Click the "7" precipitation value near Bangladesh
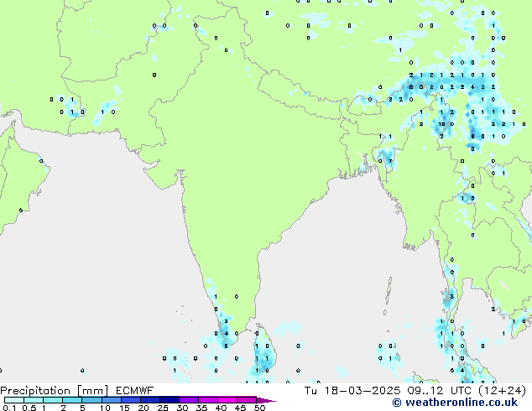Screen dimensions: 532x411 click(x=390, y=161)
